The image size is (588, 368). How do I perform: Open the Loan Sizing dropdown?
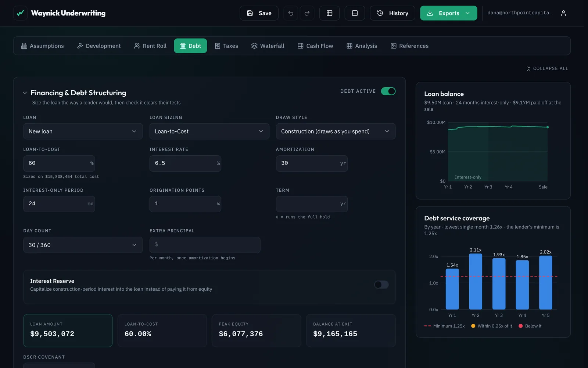(209, 131)
